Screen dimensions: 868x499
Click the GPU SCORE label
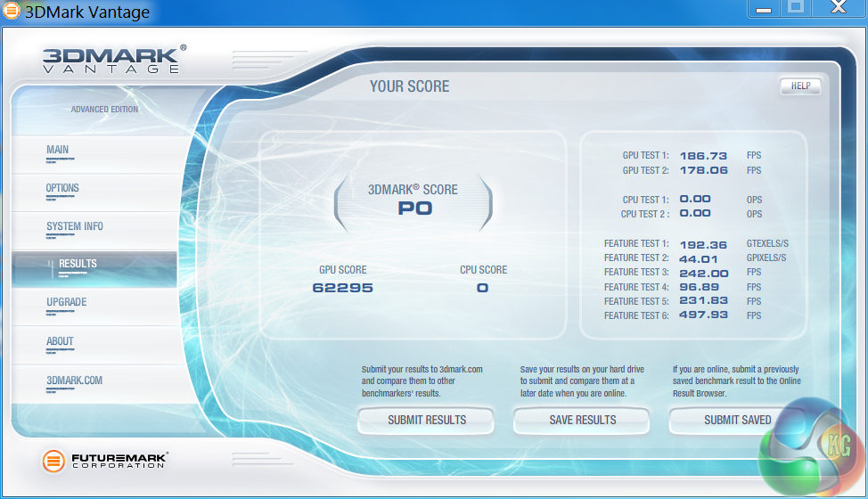coord(343,270)
